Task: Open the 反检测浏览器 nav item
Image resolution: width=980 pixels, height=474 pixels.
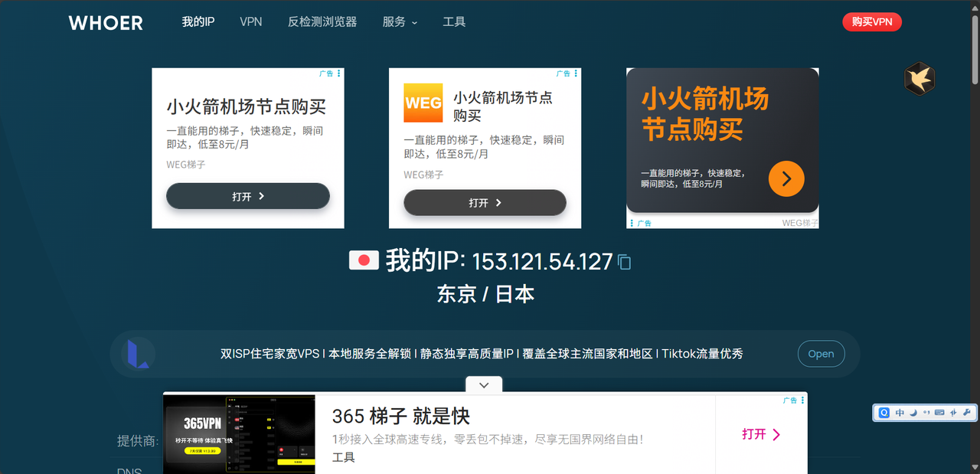Action: point(322,22)
